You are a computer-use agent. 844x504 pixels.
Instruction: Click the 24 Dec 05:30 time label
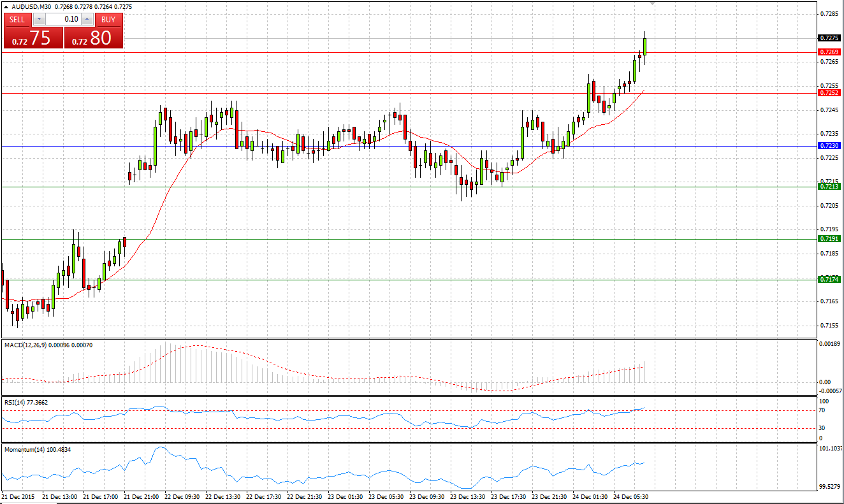[632, 496]
